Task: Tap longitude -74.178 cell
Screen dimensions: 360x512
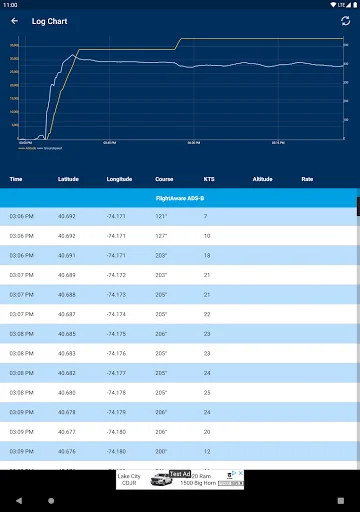Action: (x=116, y=393)
